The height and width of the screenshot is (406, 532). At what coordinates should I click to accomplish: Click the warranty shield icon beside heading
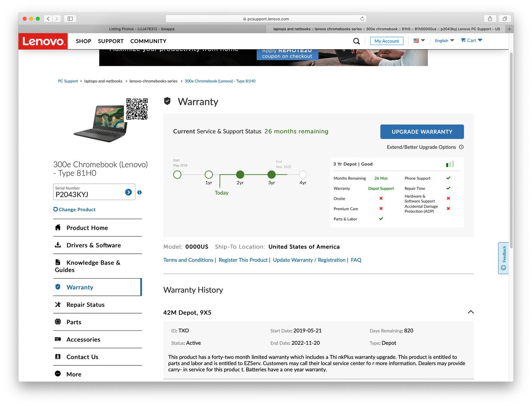(x=167, y=101)
